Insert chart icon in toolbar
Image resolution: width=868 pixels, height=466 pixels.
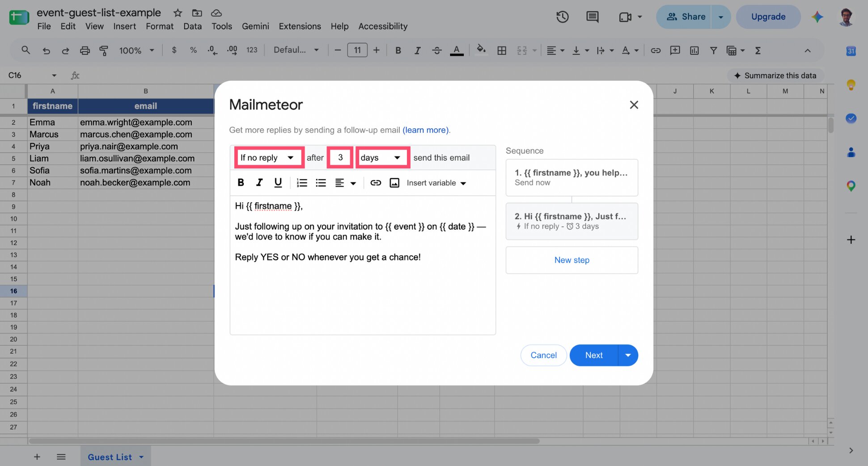pos(694,50)
